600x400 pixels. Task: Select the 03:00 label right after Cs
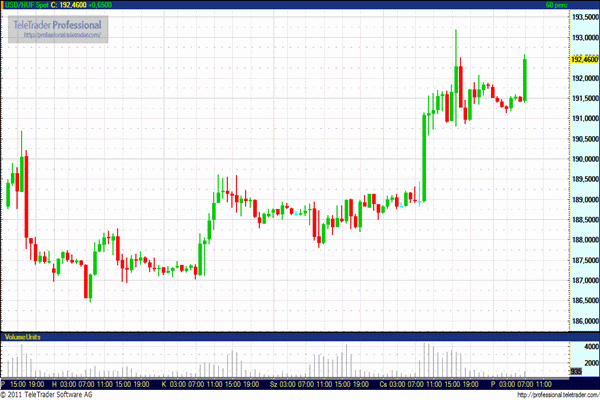click(x=398, y=384)
